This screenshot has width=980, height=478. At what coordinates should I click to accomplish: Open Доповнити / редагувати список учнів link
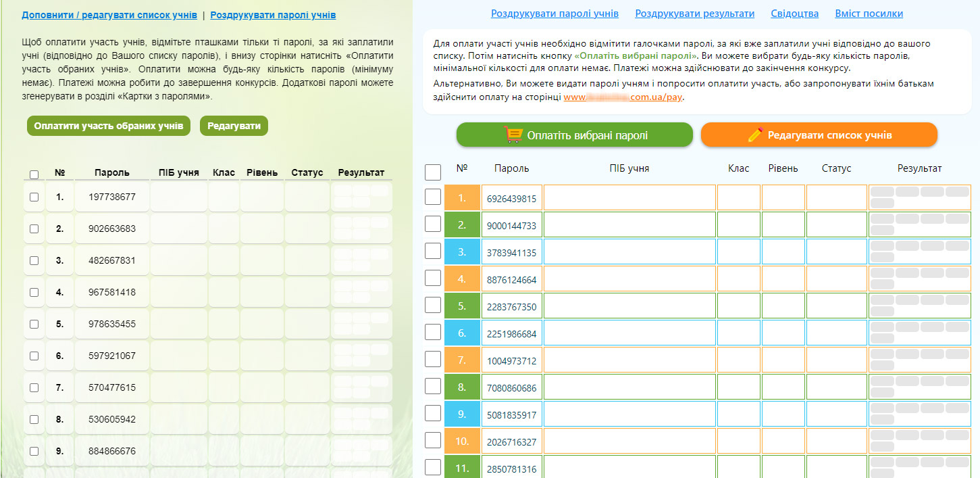tap(109, 15)
